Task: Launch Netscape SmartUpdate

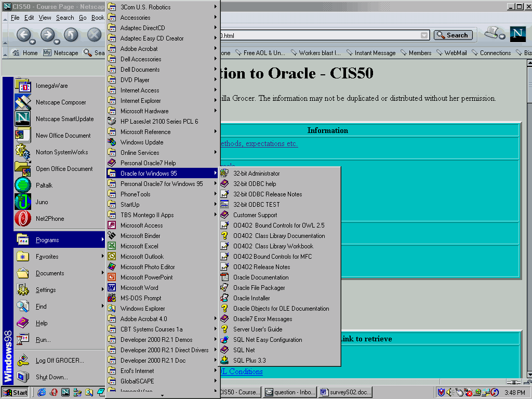Action: click(x=59, y=119)
